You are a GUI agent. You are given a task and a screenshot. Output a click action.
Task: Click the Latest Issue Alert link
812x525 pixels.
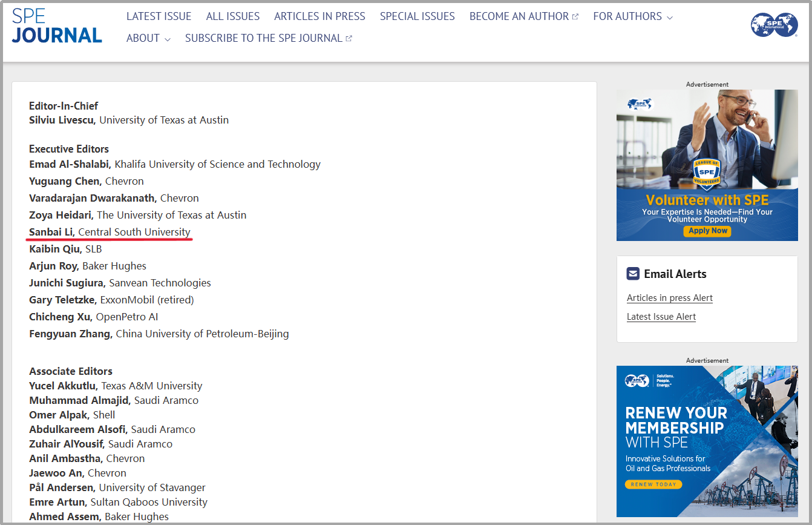point(661,317)
